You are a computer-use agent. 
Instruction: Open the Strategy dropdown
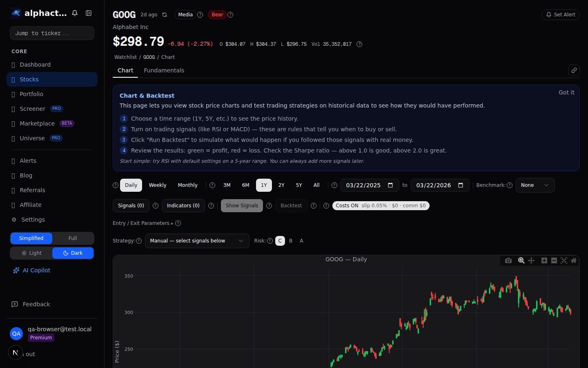point(197,241)
